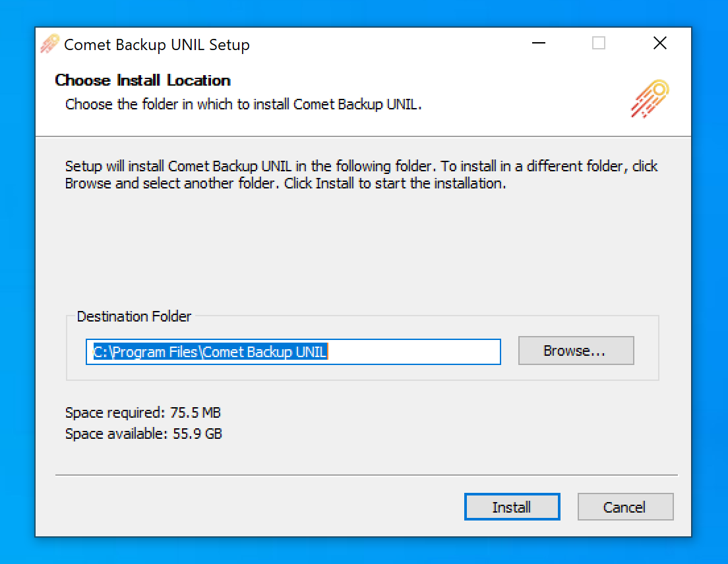This screenshot has width=728, height=564.
Task: Cancel the setup wizard
Action: [x=624, y=507]
